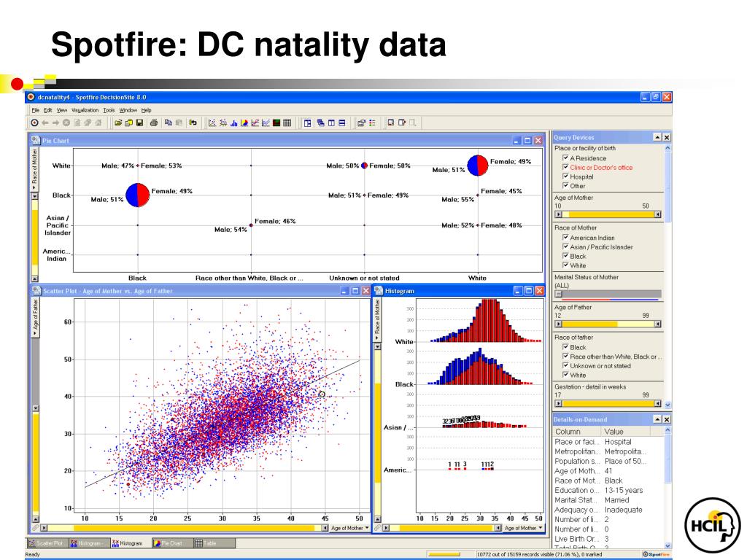
Task: Open histogram Race of Mother Y-axis selector
Action: tap(377, 320)
